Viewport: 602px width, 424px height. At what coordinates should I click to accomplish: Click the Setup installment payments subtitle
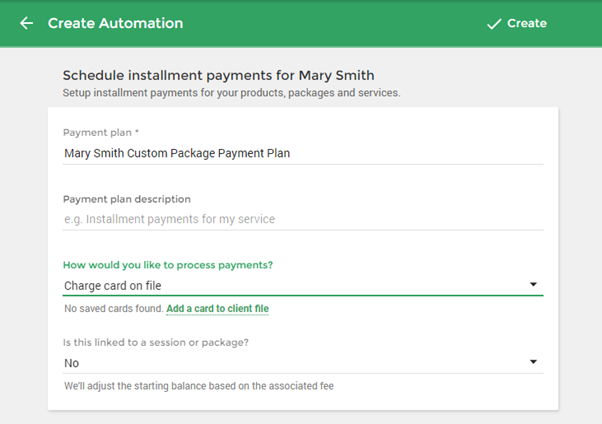[232, 93]
